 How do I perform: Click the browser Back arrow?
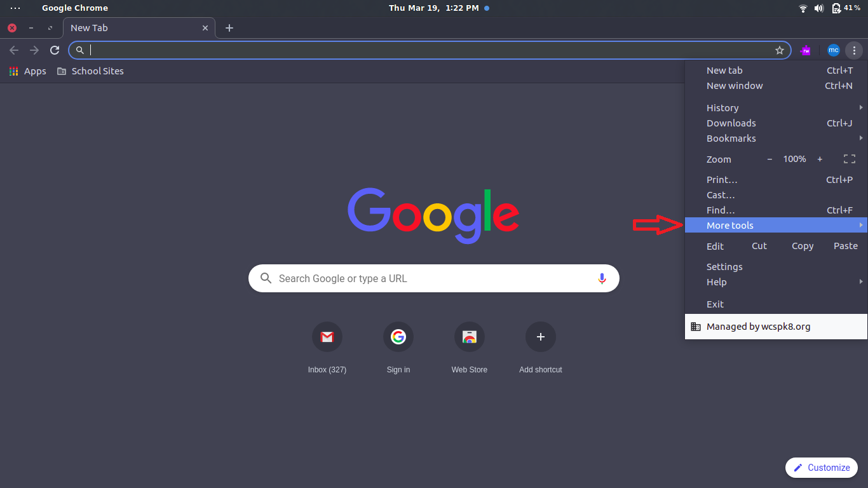(x=14, y=50)
